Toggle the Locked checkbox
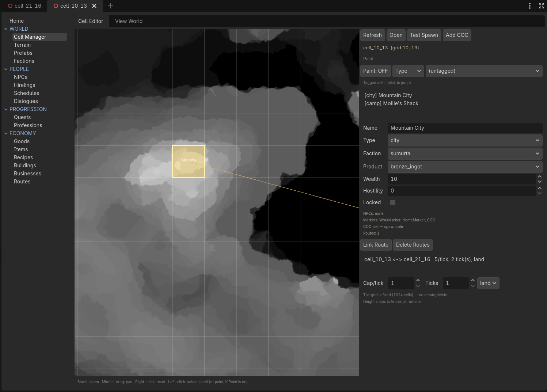The height and width of the screenshot is (392, 547). pyautogui.click(x=393, y=202)
